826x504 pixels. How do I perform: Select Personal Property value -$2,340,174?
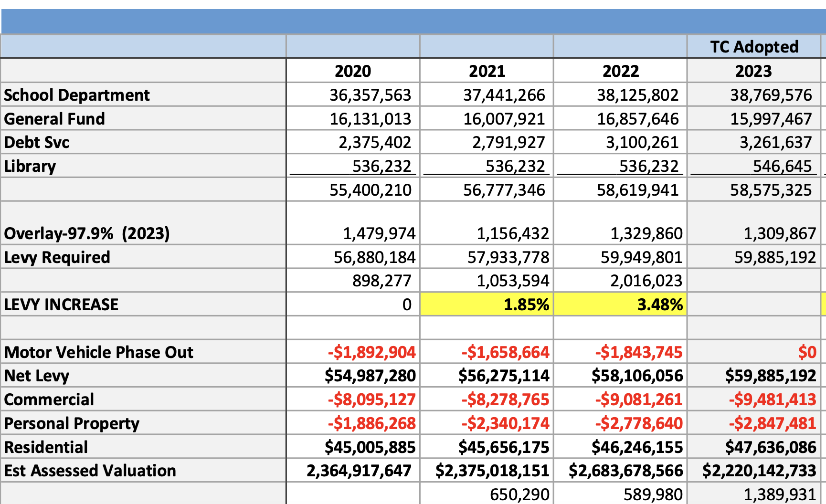tap(505, 423)
